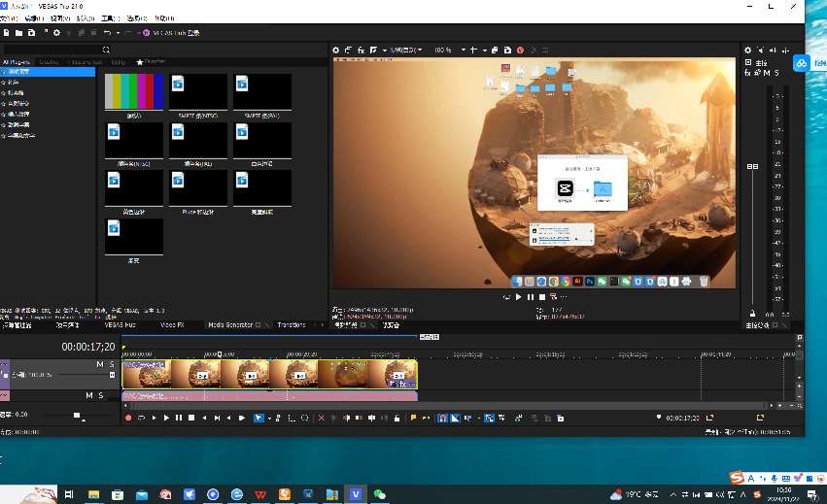The width and height of the screenshot is (827, 504).
Task: Click the video preview FX icon
Action: click(362, 50)
